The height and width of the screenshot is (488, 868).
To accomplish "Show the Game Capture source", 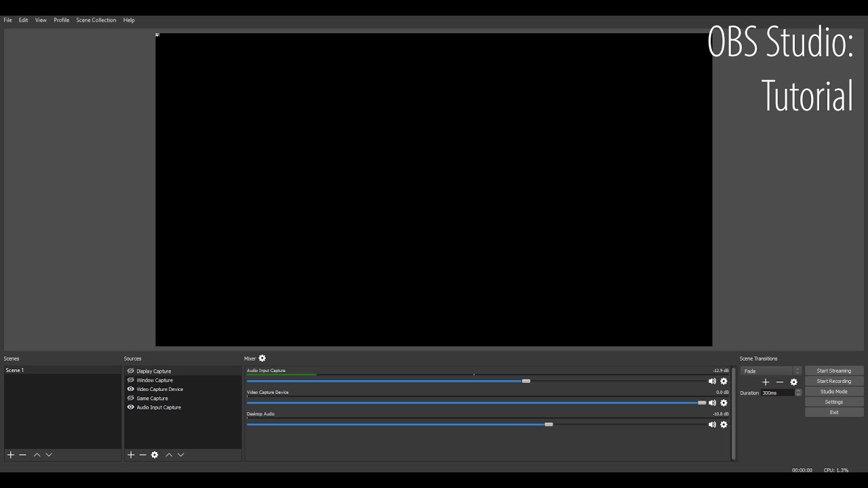I will pyautogui.click(x=131, y=399).
